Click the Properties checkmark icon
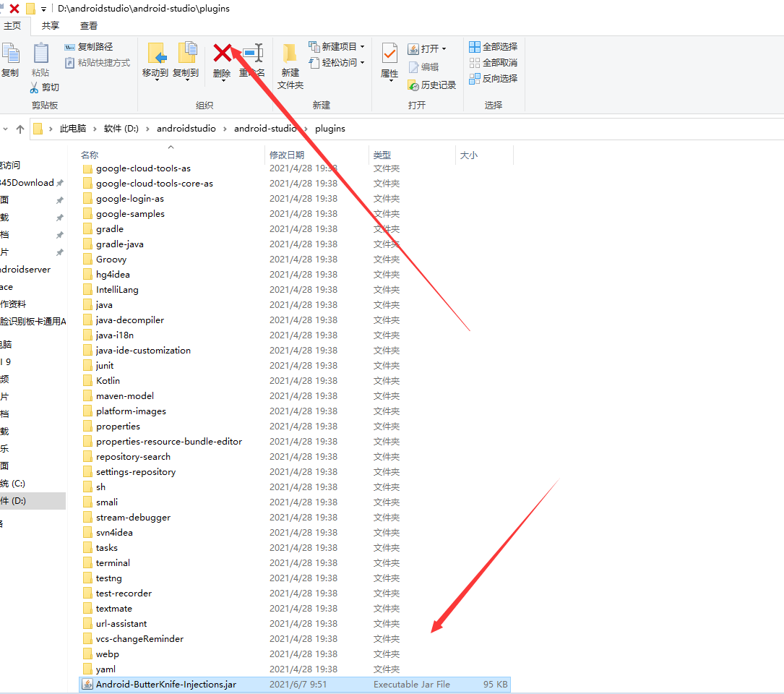784x694 pixels. click(x=389, y=54)
